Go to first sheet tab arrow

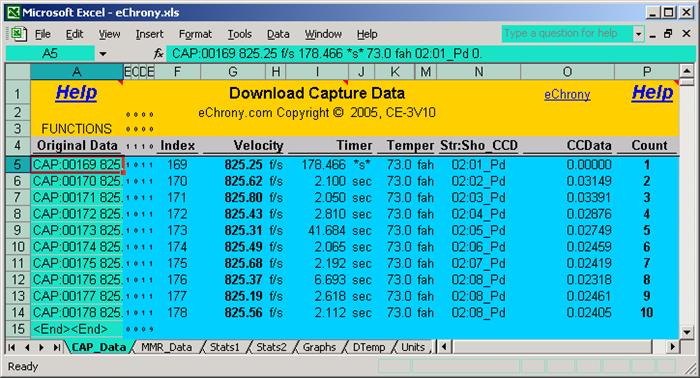coord(12,347)
